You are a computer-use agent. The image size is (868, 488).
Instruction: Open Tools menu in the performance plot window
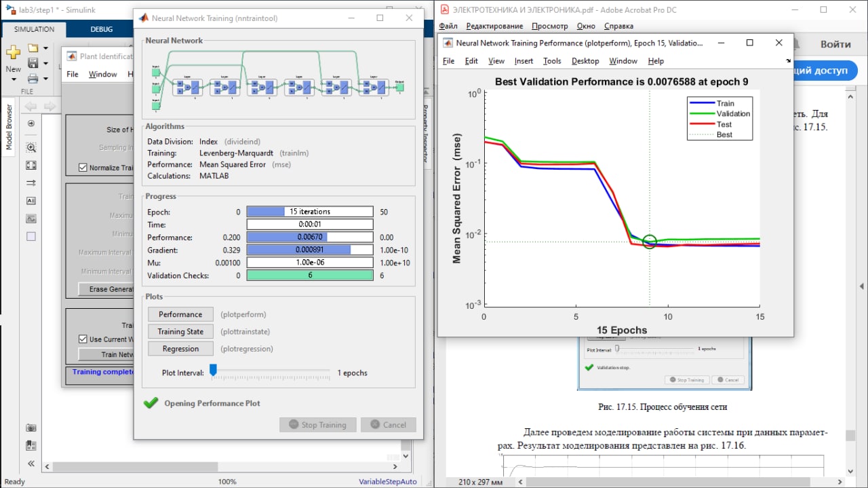pyautogui.click(x=552, y=61)
